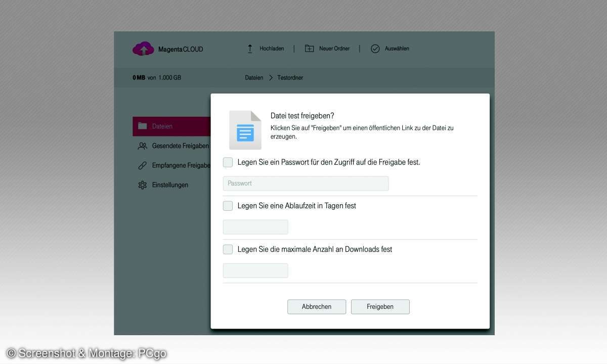
Task: Open Dateien in the sidebar menu
Action: tap(171, 126)
